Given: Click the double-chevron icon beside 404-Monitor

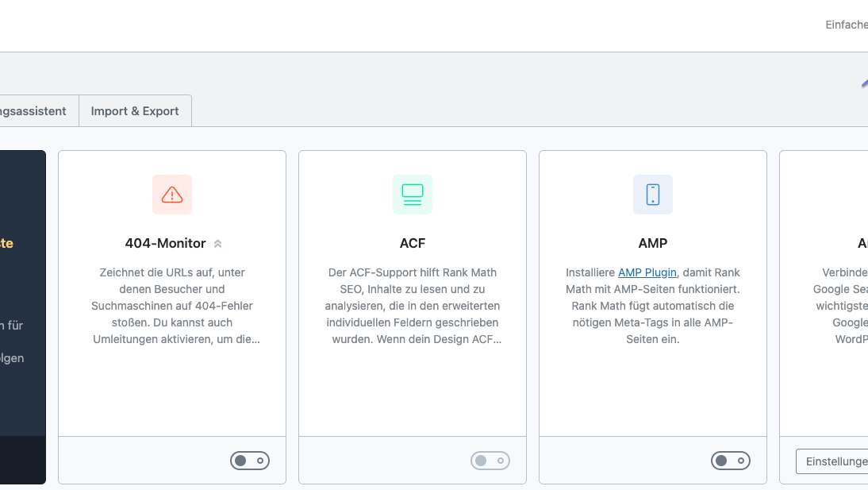Looking at the screenshot, I should pyautogui.click(x=218, y=244).
